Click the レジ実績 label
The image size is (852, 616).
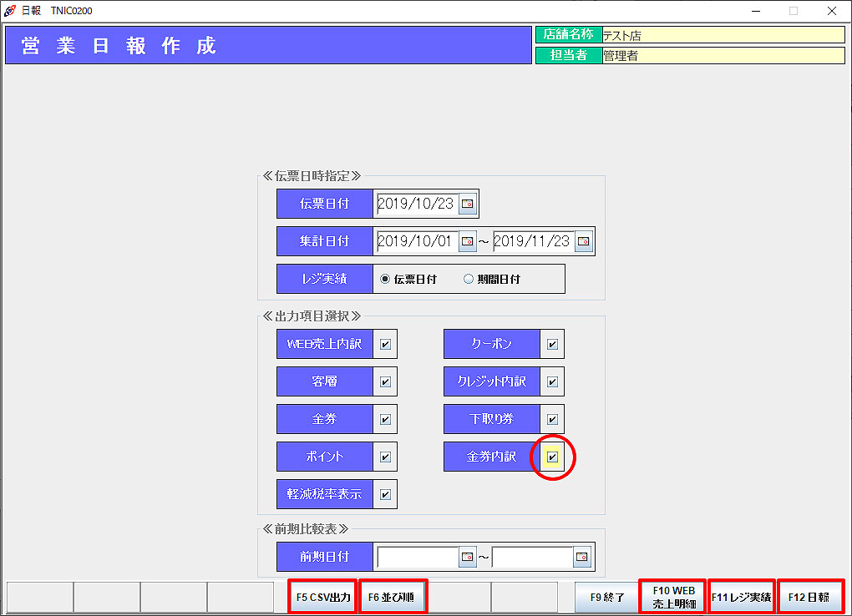pos(324,279)
